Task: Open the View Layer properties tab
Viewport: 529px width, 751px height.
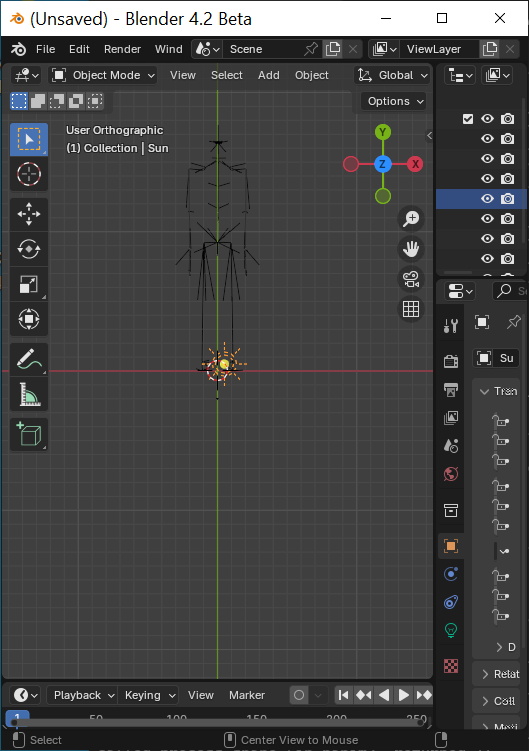Action: coord(451,418)
